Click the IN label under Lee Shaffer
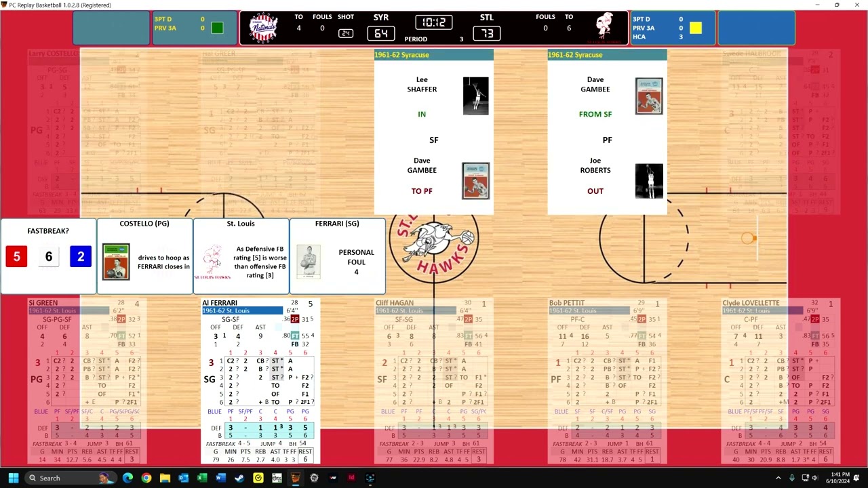This screenshot has width=868, height=488. click(422, 115)
